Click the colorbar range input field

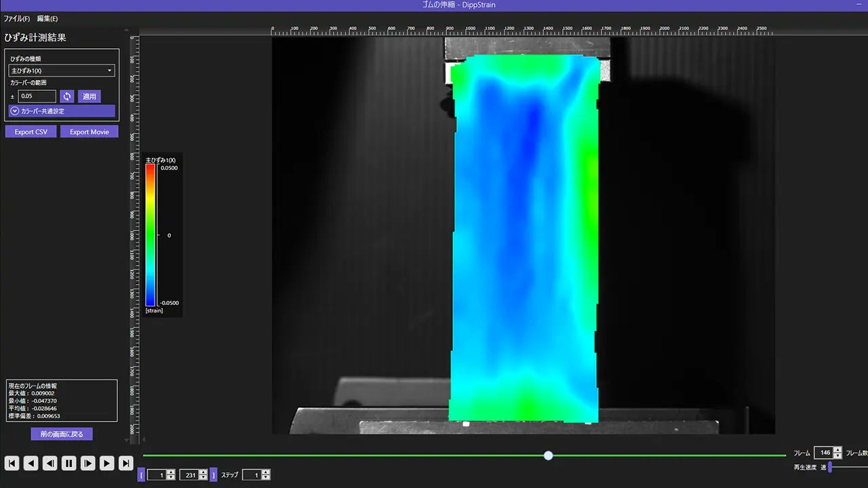37,96
